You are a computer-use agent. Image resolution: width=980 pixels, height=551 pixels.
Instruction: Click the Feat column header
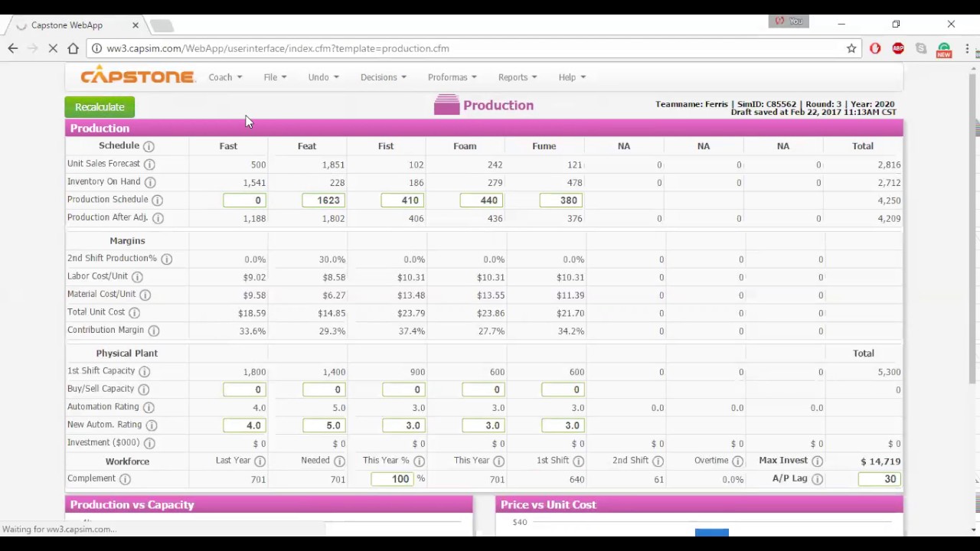[x=307, y=146]
